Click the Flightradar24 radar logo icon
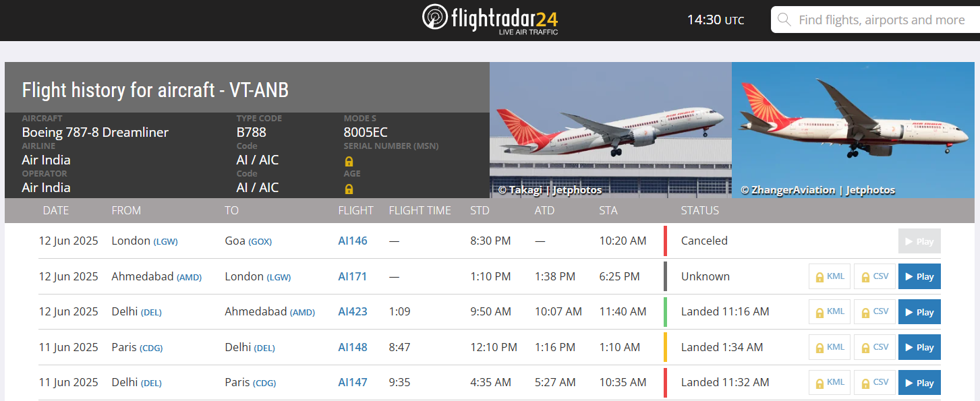This screenshot has width=980, height=401. [435, 17]
